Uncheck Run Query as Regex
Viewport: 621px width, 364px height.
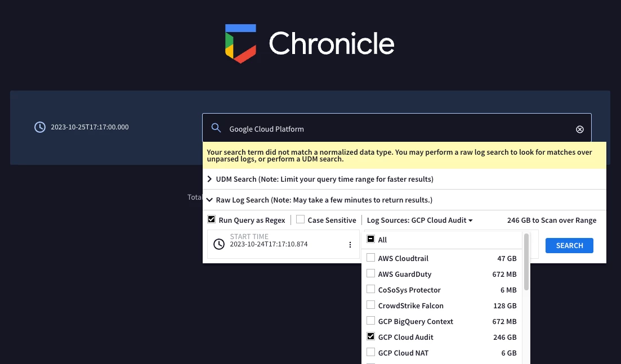[x=212, y=219]
